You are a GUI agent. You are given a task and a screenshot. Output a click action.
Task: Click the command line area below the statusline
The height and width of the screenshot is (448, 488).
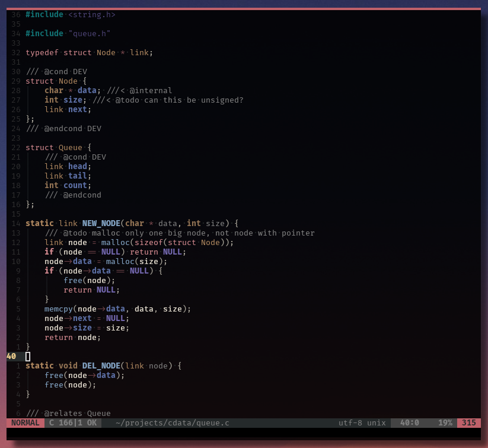244,433
